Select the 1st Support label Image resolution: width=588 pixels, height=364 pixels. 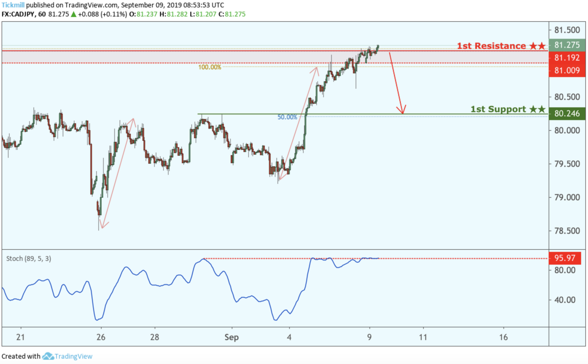508,109
